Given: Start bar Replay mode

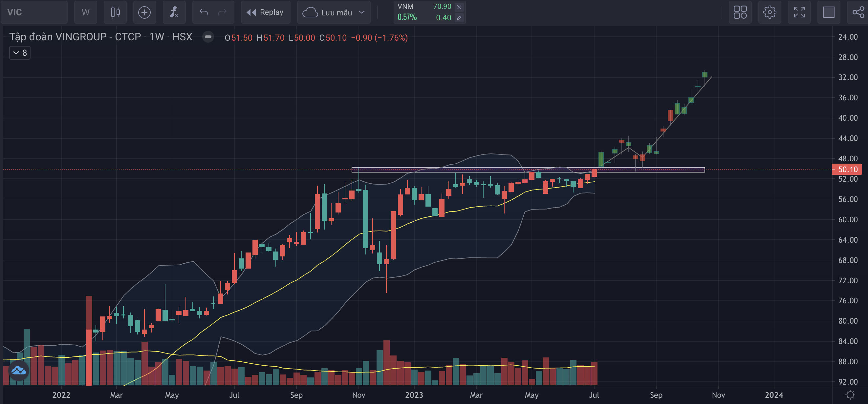Looking at the screenshot, I should pos(266,12).
